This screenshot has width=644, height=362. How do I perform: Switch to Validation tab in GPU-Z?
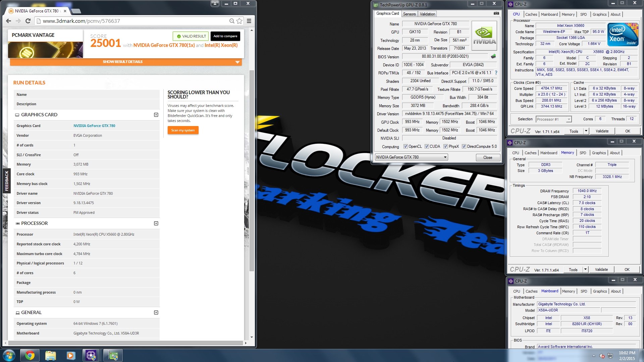click(427, 14)
